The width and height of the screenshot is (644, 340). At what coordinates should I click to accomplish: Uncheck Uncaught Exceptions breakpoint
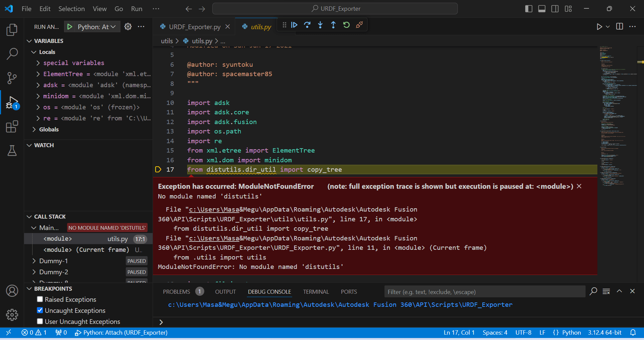click(40, 310)
